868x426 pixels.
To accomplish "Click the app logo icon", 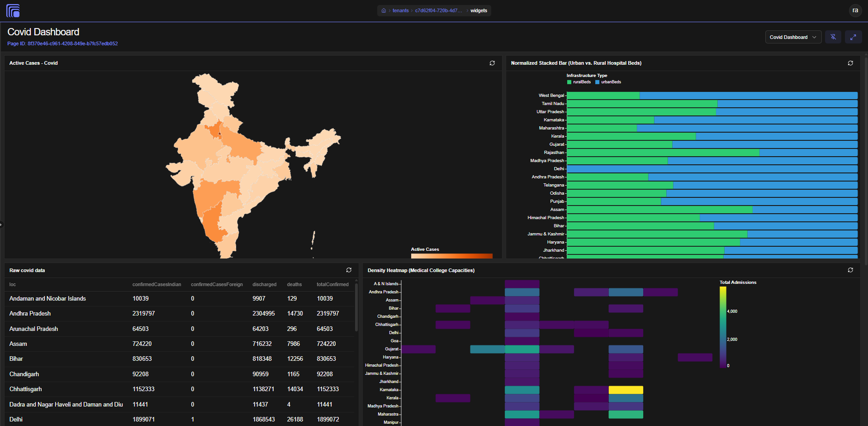I will tap(13, 10).
